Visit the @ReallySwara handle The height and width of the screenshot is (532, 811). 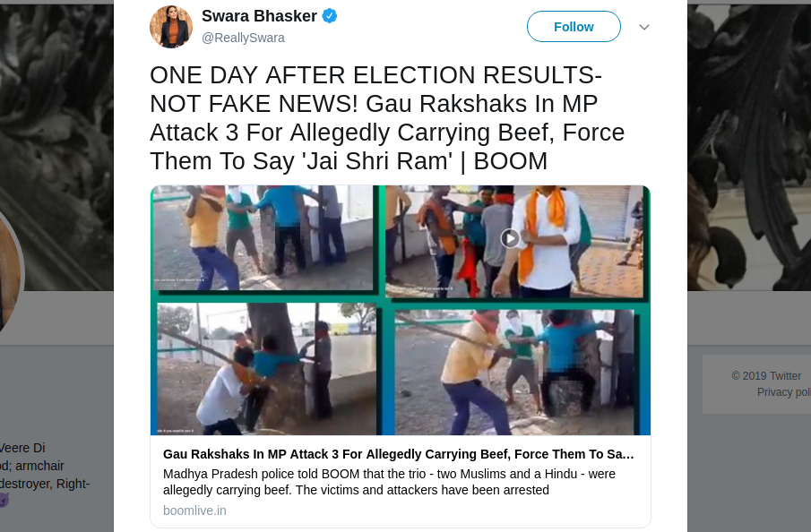point(243,38)
